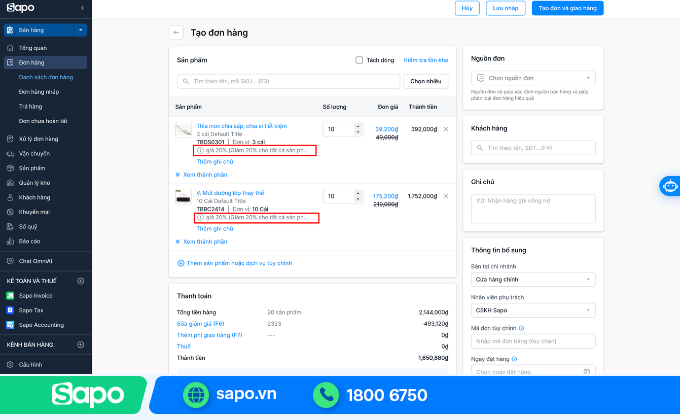The height and width of the screenshot is (420, 680).
Task: Click the discount info icon under Mút dưỡng
Action: (x=200, y=217)
